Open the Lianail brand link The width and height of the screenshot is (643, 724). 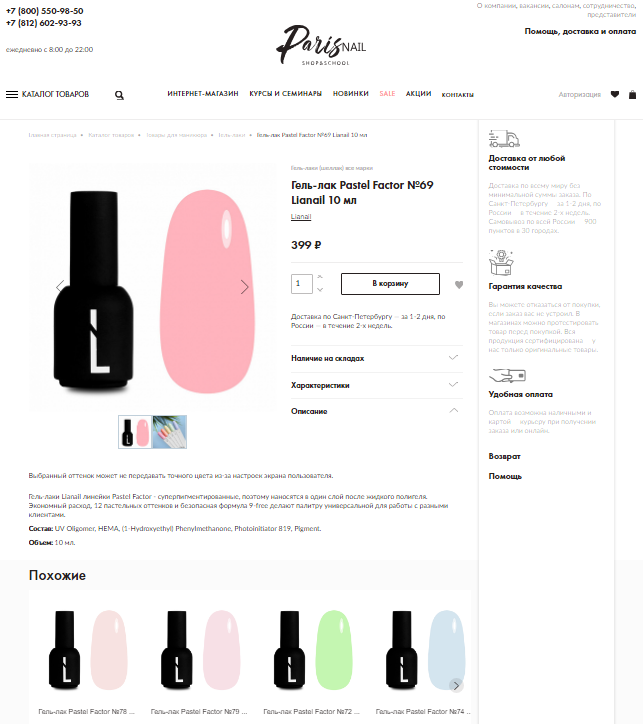(x=301, y=217)
